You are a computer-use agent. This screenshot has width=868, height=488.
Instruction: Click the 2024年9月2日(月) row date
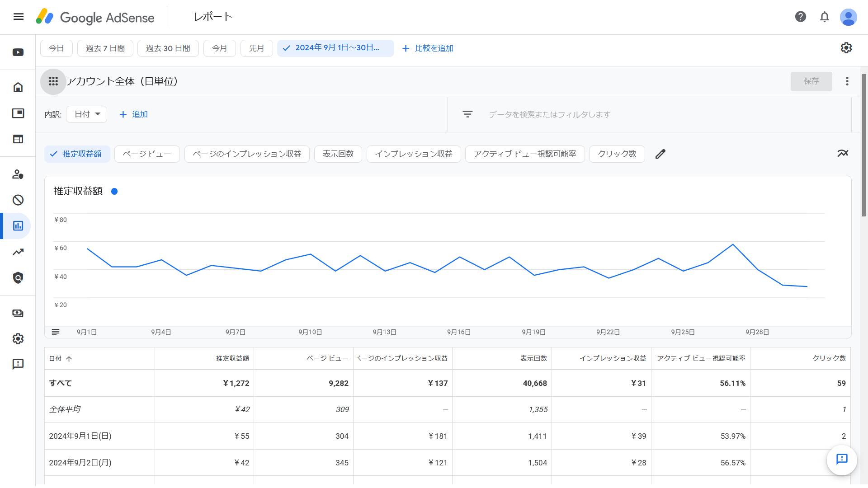pyautogui.click(x=80, y=463)
